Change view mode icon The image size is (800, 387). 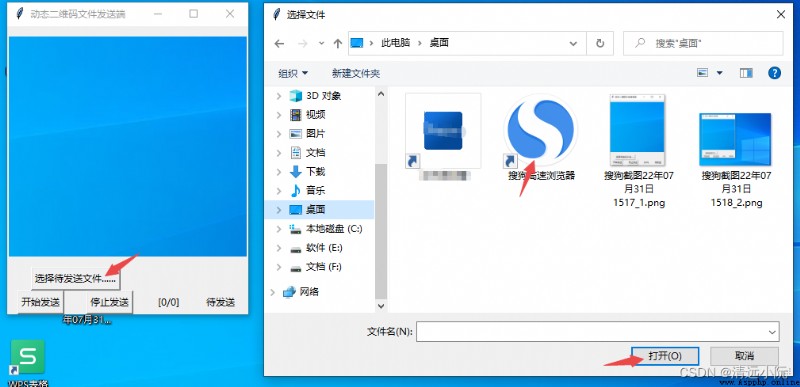coord(703,73)
